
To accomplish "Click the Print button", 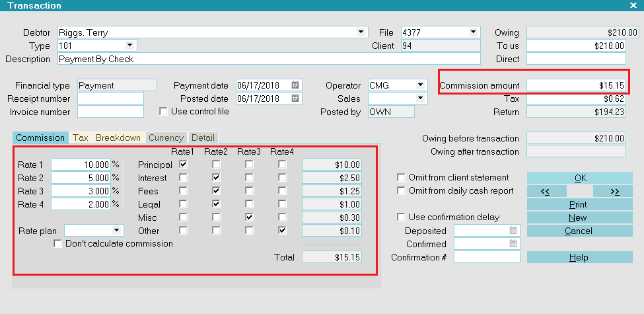I will 580,204.
